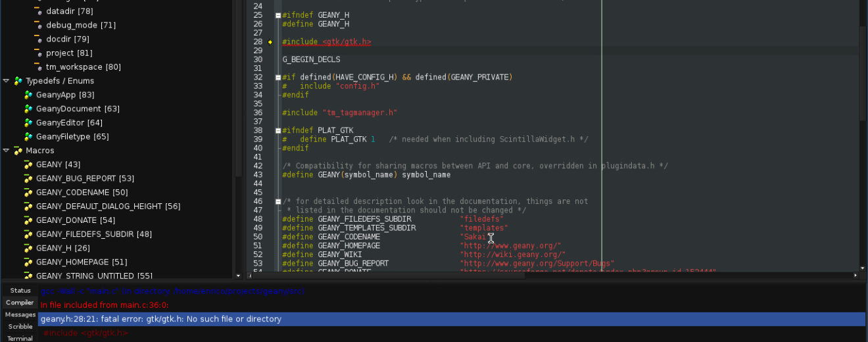Screen dimensions: 868x342
Task: Toggle the fold marker at line 46
Action: click(x=278, y=201)
